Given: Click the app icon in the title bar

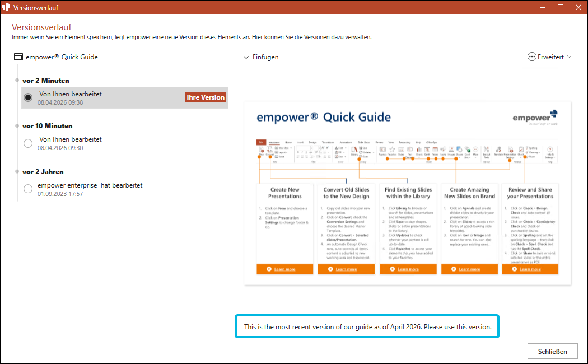Looking at the screenshot, I should click(6, 7).
